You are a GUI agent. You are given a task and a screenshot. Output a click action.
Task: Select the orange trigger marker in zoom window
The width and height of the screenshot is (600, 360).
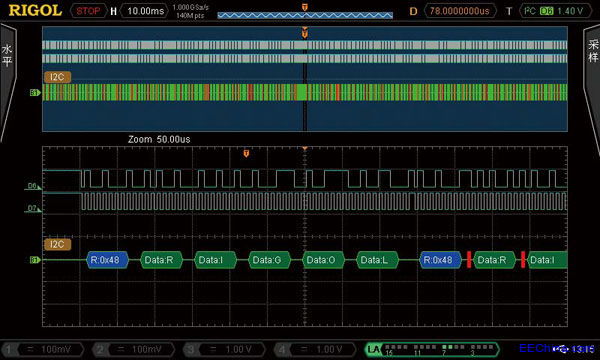[x=246, y=154]
